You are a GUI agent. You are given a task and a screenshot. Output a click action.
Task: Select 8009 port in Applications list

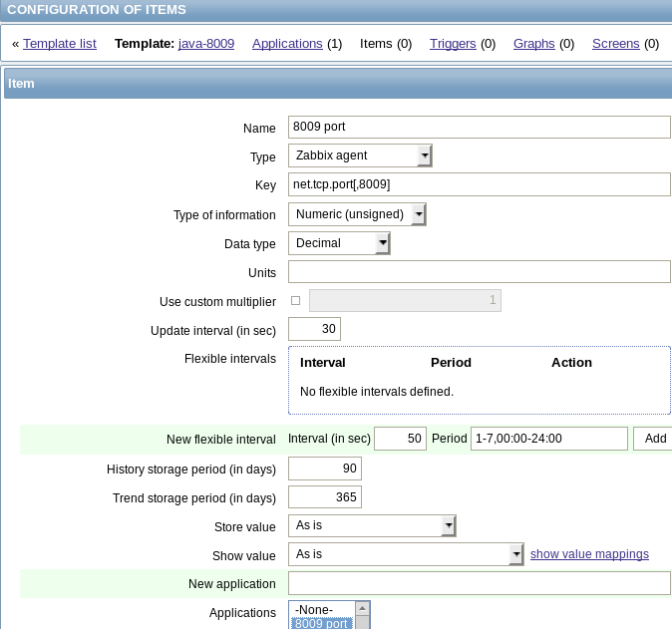pyautogui.click(x=322, y=623)
